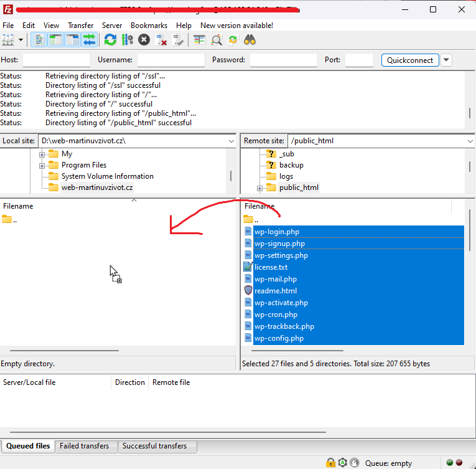The width and height of the screenshot is (476, 469).
Task: Click the Host input field
Action: 56,60
